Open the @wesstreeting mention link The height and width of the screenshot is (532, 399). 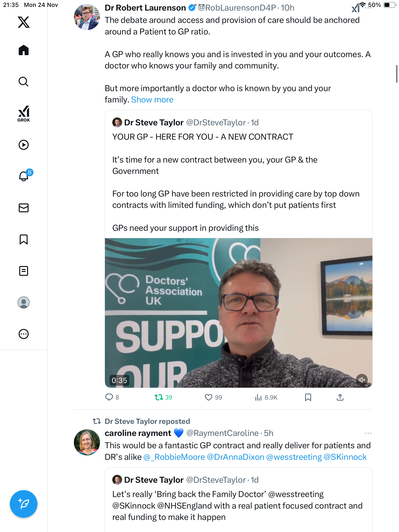294,457
